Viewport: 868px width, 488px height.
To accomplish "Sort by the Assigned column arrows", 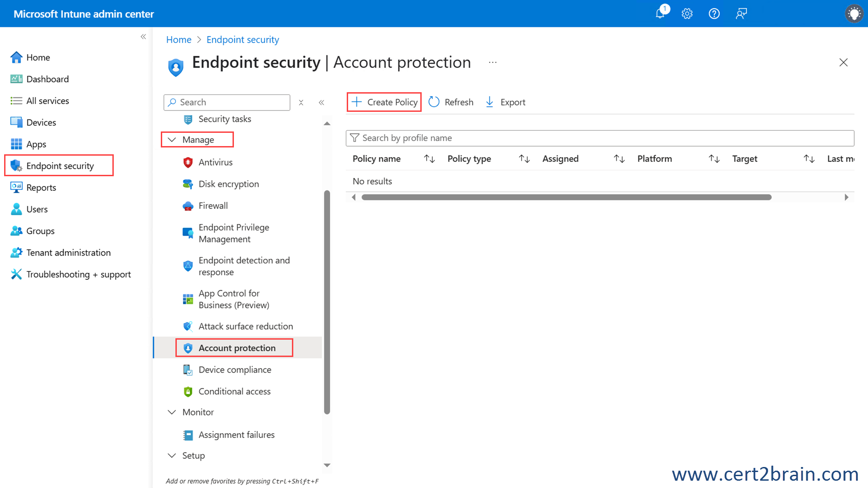I will click(x=619, y=159).
